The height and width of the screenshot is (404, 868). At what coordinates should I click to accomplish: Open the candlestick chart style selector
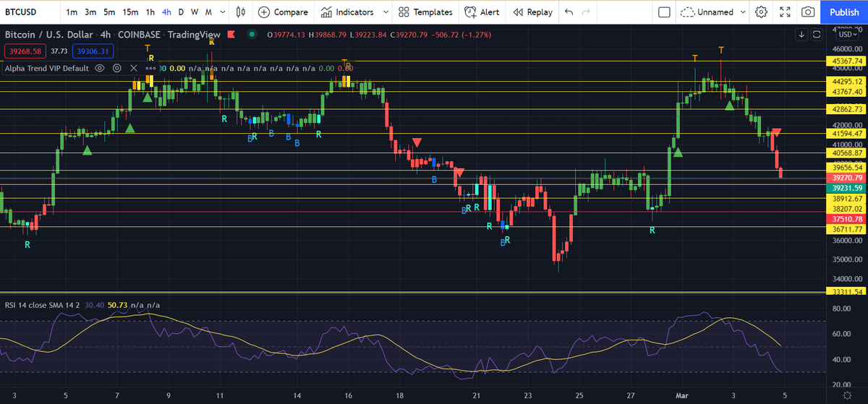tap(241, 12)
